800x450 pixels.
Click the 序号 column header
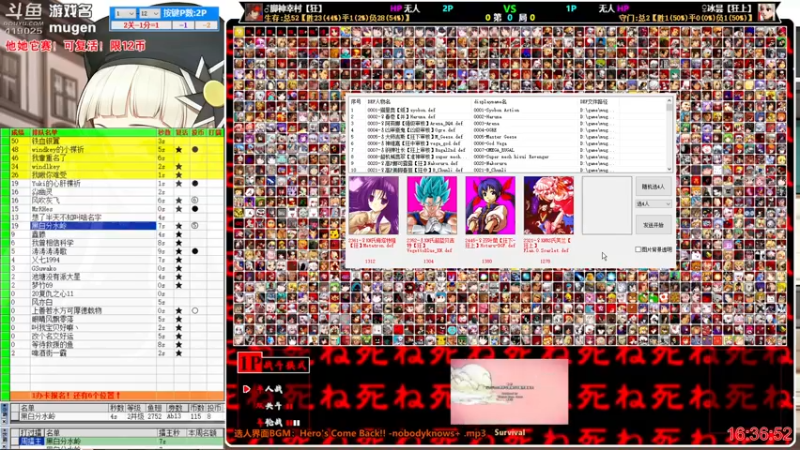click(356, 102)
